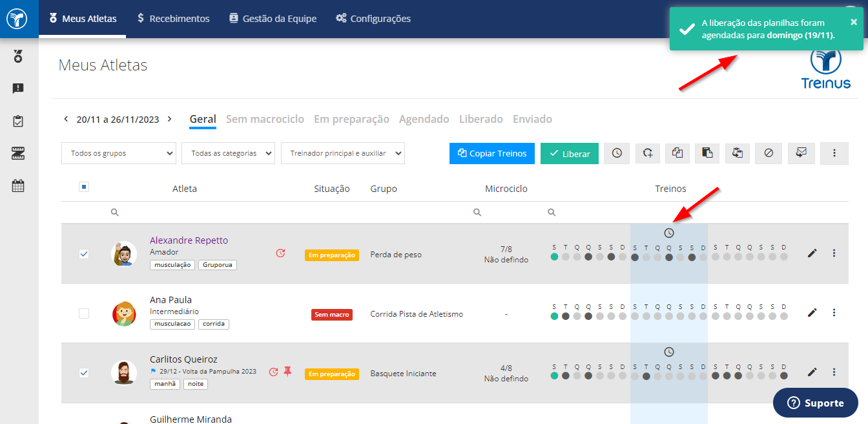Open the 'Todas as categorias' dropdown

[228, 153]
